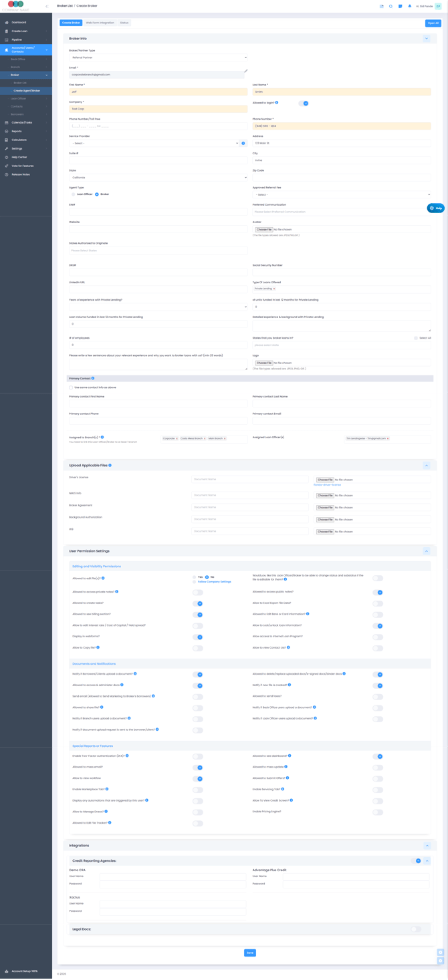Click the Open All button
The width and height of the screenshot is (448, 980).
[x=433, y=23]
